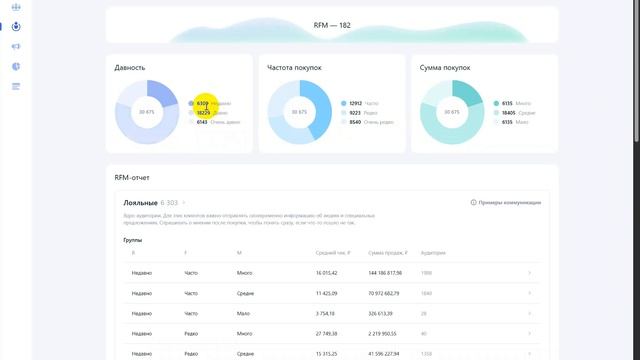The width and height of the screenshot is (640, 360).
Task: Open row arrow for Недавно Часто Много
Action: tap(529, 273)
